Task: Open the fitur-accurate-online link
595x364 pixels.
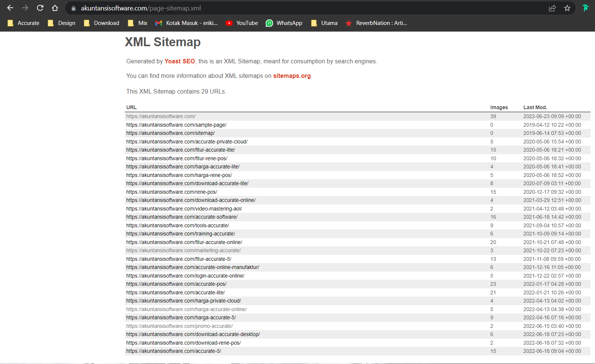Action: click(x=184, y=243)
